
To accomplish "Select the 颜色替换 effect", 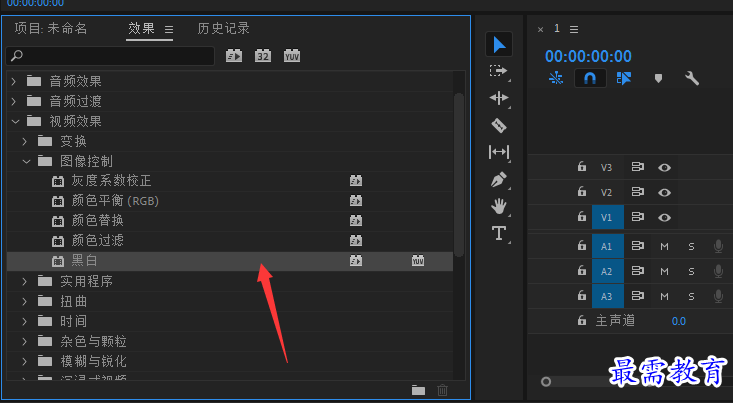I will (x=230, y=221).
